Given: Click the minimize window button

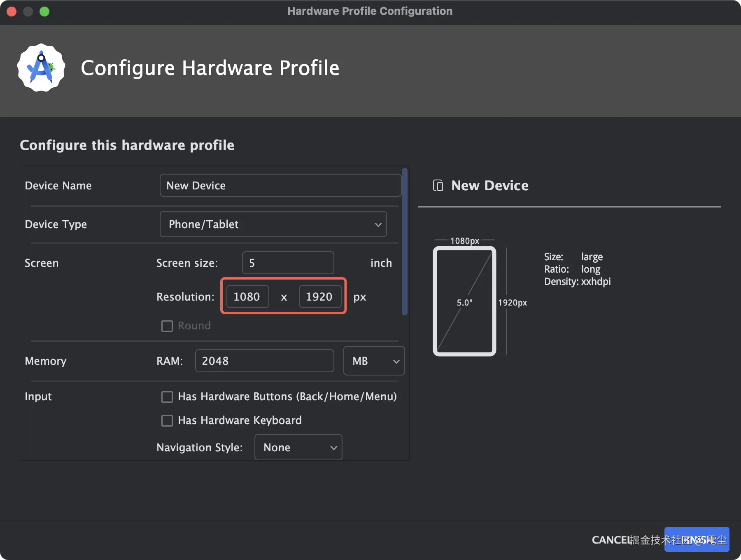Looking at the screenshot, I should (28, 12).
